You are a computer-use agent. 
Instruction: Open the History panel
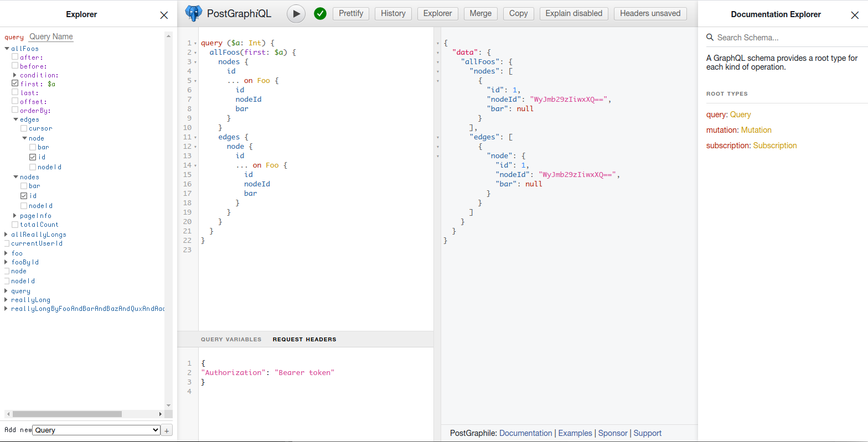[x=393, y=13]
